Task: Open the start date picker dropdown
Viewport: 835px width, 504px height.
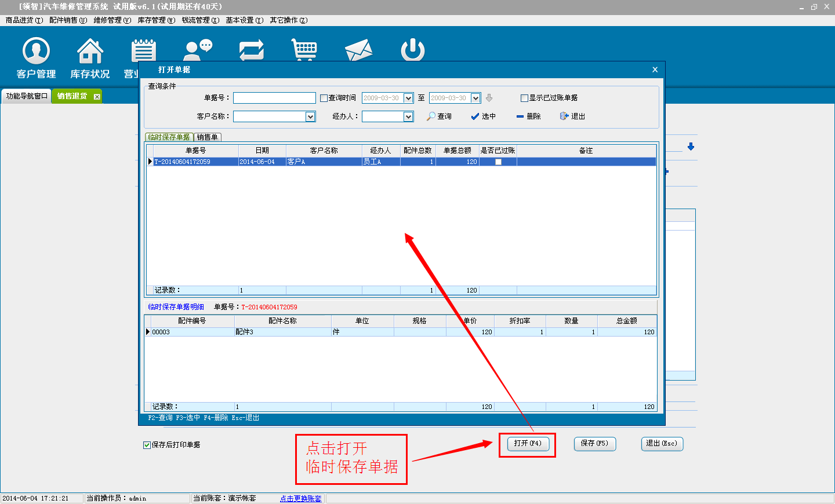Action: [408, 98]
